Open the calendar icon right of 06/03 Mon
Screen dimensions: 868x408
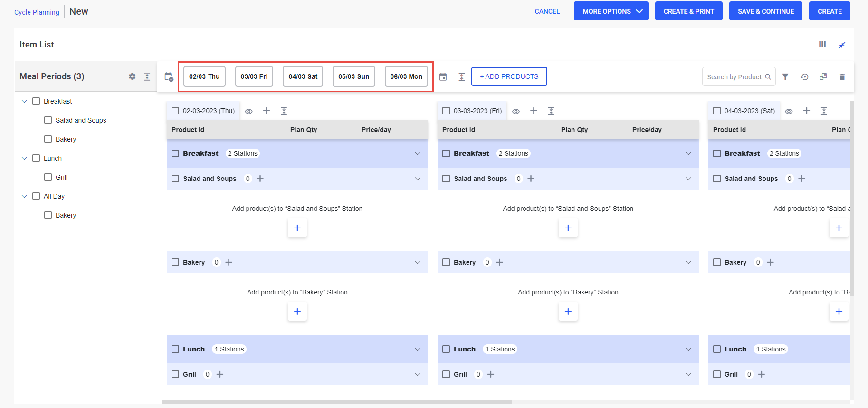pos(443,77)
